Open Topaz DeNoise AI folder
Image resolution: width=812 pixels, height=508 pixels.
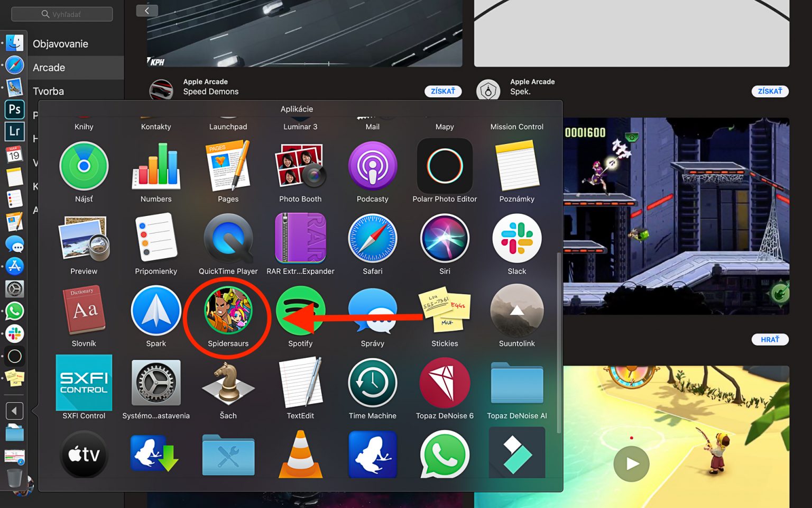(517, 383)
